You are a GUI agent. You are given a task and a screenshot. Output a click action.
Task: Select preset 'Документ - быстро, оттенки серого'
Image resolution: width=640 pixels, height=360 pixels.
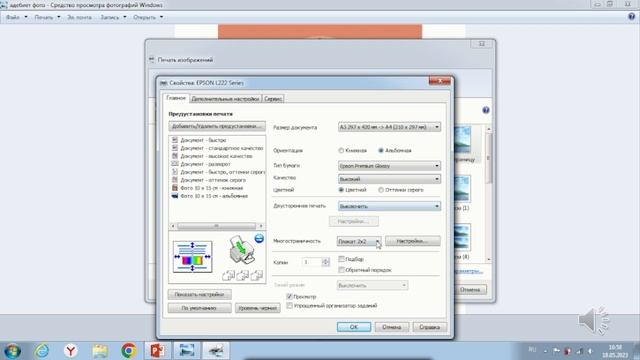(x=218, y=172)
